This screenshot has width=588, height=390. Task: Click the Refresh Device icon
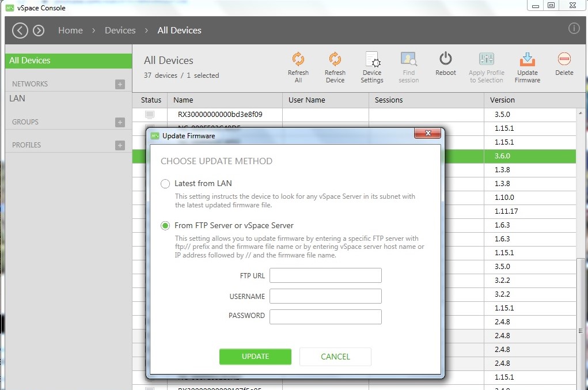(x=335, y=59)
